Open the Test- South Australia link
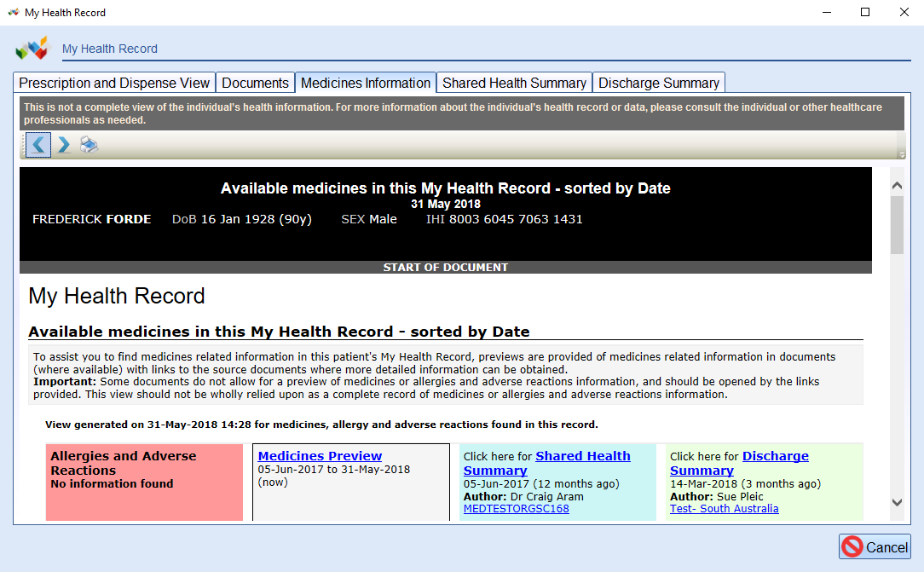The image size is (924, 572). pyautogui.click(x=724, y=509)
